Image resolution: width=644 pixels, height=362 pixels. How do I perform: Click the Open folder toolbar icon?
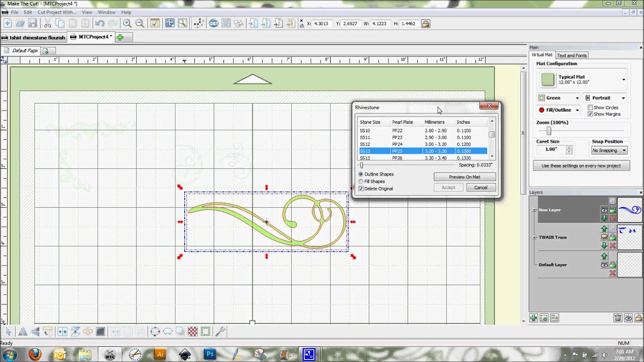tap(20, 23)
